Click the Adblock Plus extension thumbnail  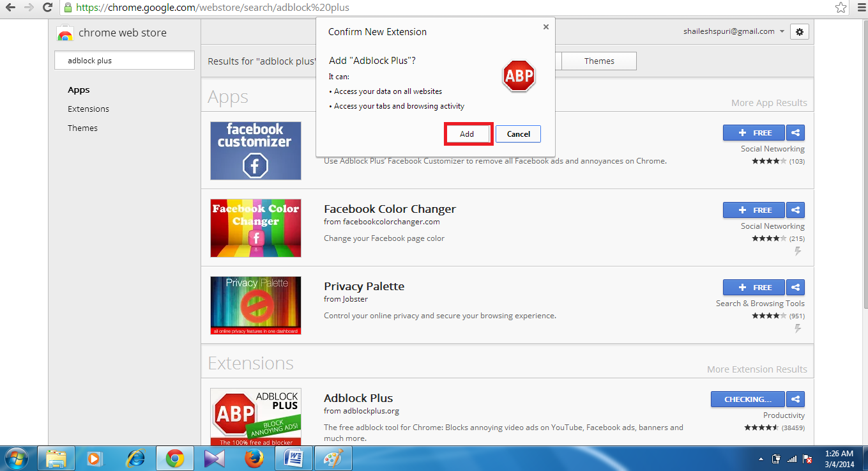[255, 417]
